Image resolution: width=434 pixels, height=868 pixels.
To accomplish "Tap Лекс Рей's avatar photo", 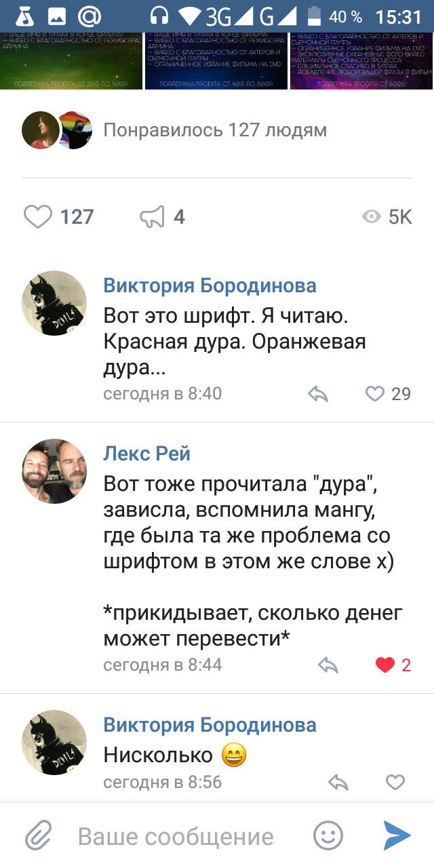I will [x=54, y=471].
